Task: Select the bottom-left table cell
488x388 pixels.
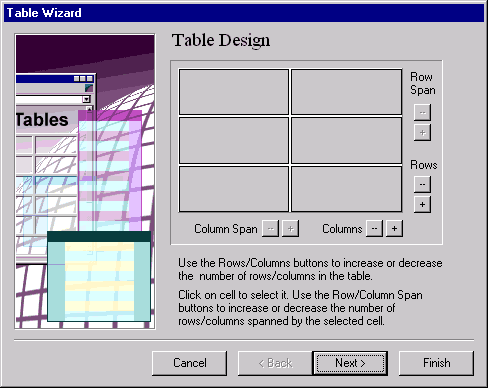Action: click(x=234, y=189)
